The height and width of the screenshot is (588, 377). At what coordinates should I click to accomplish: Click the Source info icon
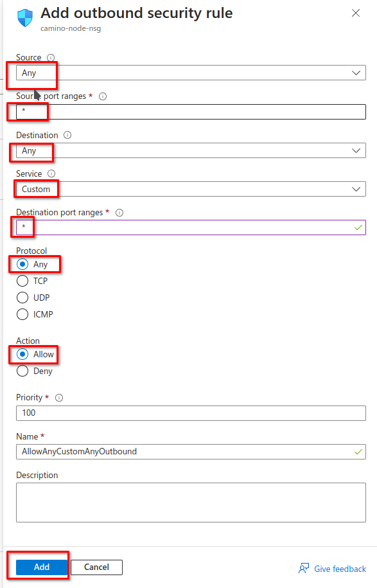(x=51, y=58)
